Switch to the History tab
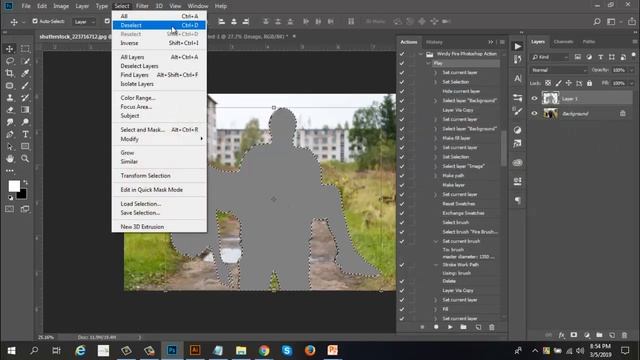 (434, 42)
